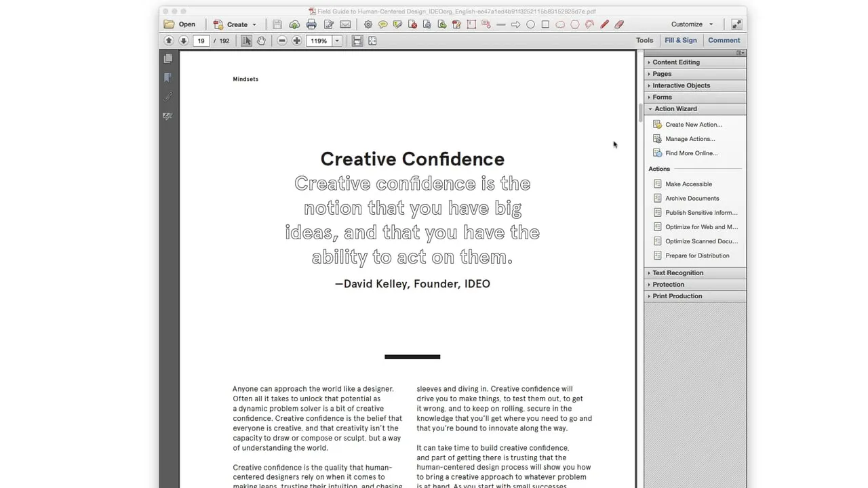This screenshot has width=868, height=488.
Task: Expand the Text Recognition section
Action: click(x=695, y=273)
